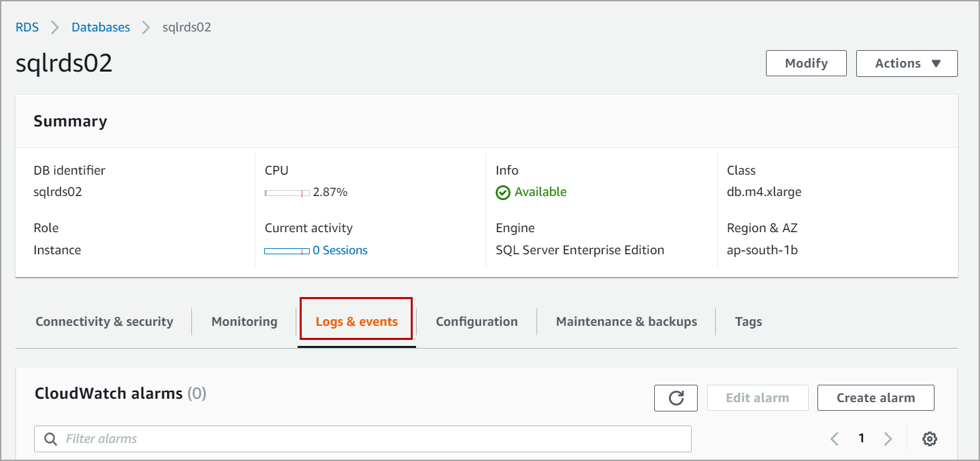Click the green Available status icon
The height and width of the screenshot is (461, 980).
503,193
